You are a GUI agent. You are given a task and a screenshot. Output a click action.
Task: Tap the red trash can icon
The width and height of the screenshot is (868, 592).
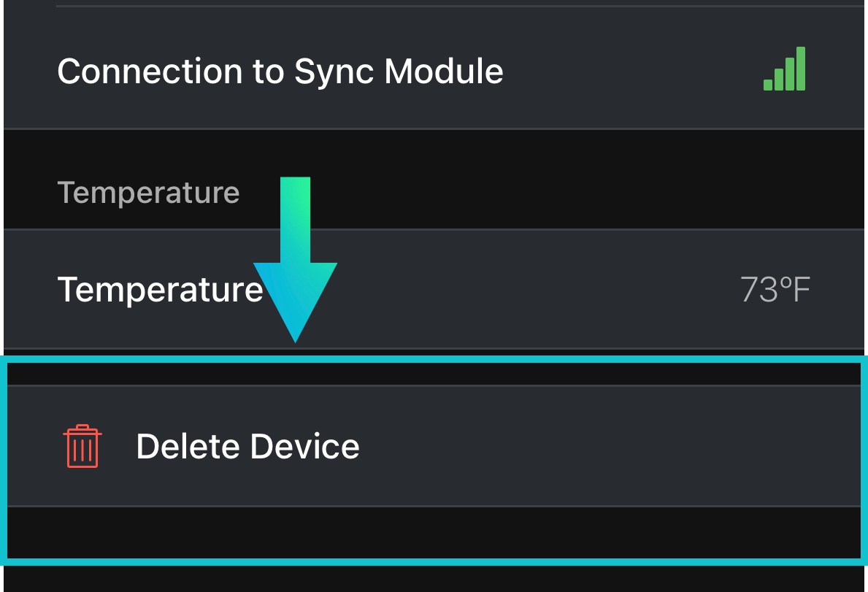point(82,446)
